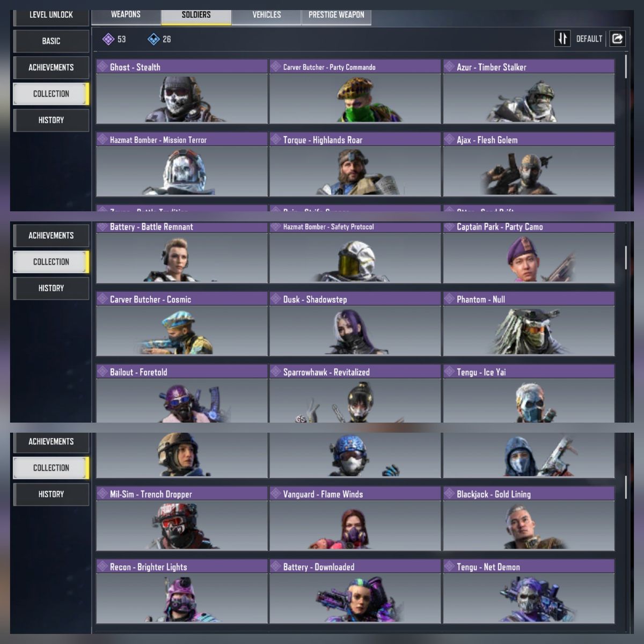Select the Phantom - Null ghillie portrait

[x=529, y=331]
